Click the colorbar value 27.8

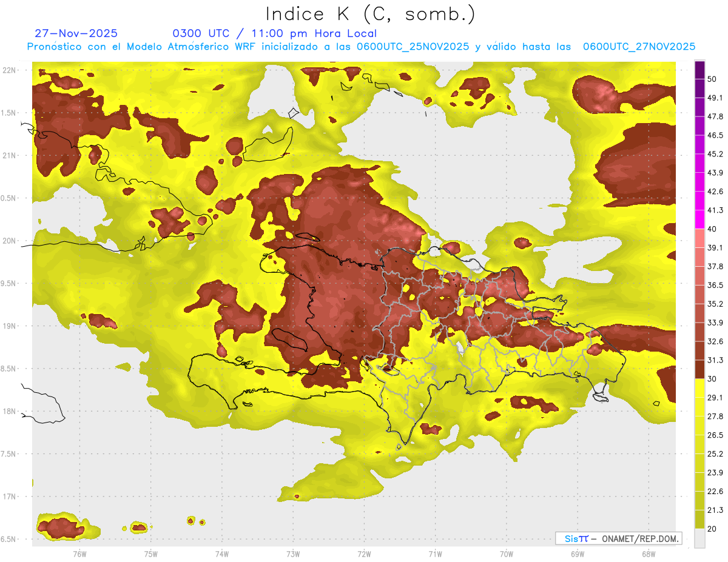[715, 416]
